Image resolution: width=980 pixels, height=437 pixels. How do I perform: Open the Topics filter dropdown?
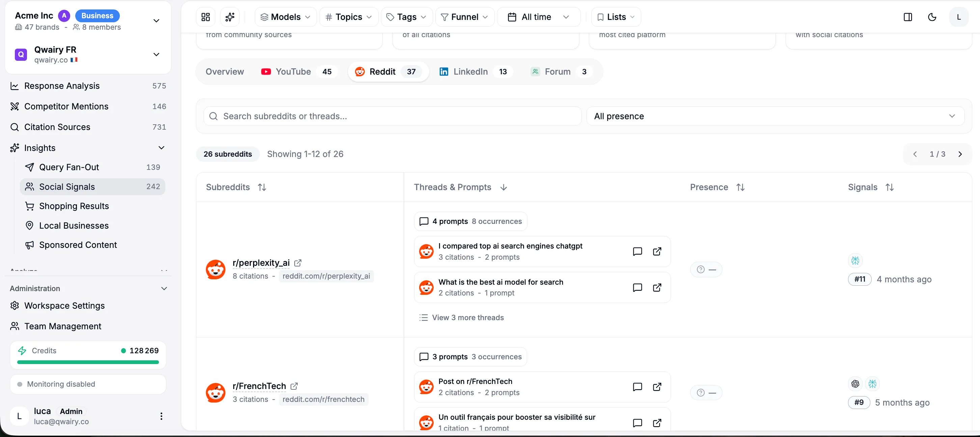click(349, 17)
